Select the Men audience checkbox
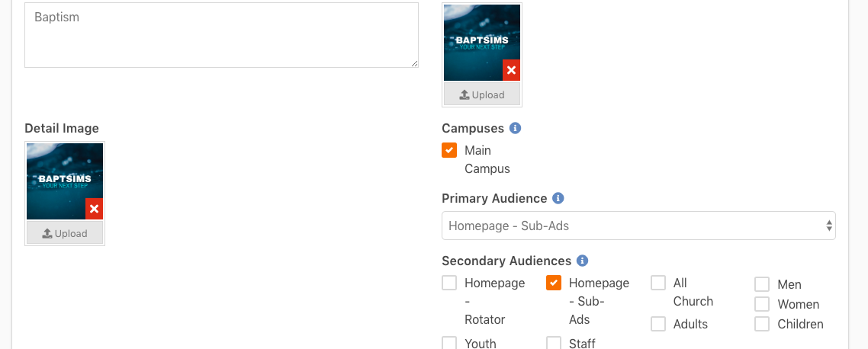Viewport: 868px width, 349px height. coord(762,284)
